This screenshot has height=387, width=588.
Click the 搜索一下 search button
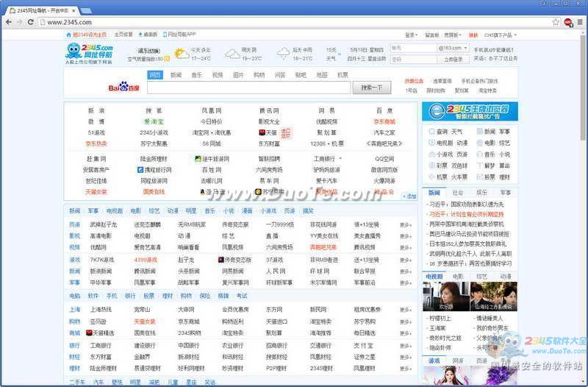[372, 88]
